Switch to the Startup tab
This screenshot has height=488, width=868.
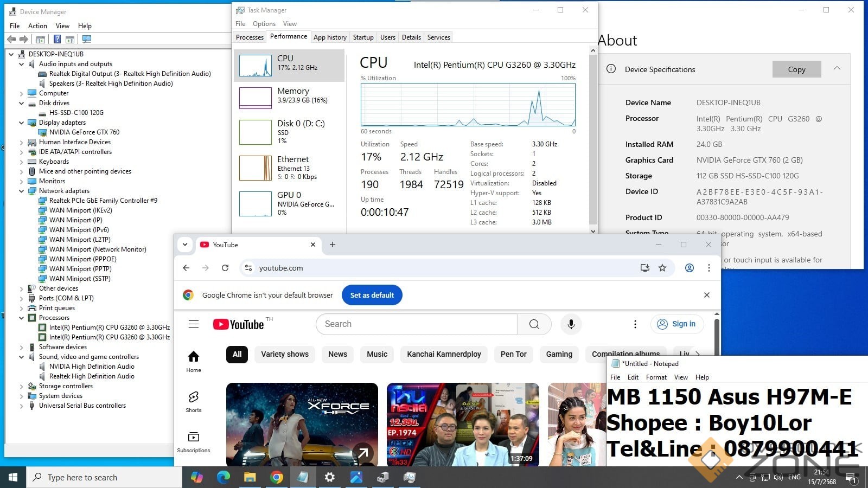tap(363, 37)
